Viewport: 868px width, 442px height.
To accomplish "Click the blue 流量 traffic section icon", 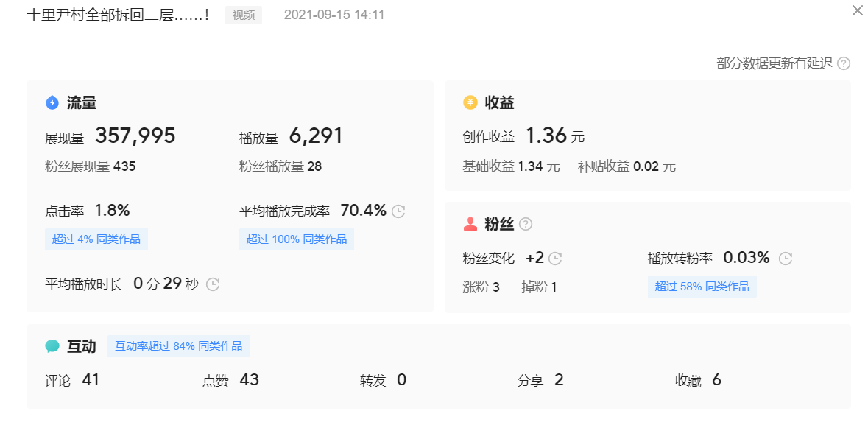I will click(52, 103).
